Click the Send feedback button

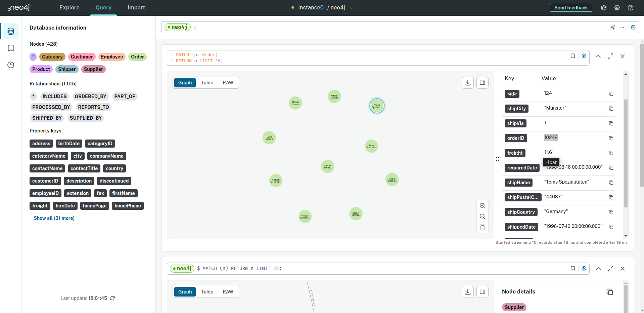point(571,8)
